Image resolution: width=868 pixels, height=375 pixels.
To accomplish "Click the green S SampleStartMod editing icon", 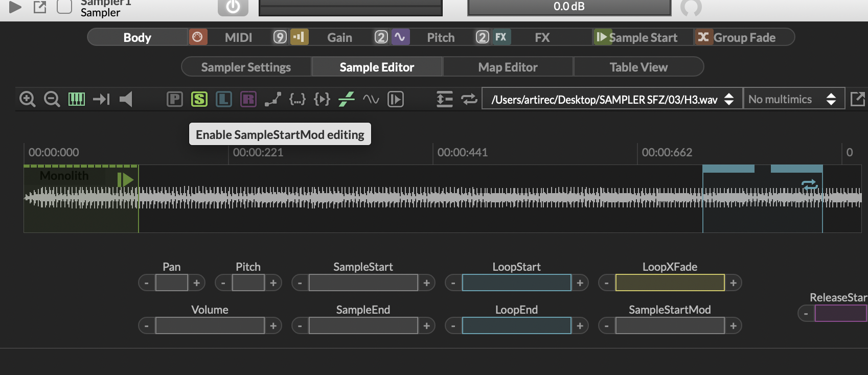I will [x=199, y=99].
